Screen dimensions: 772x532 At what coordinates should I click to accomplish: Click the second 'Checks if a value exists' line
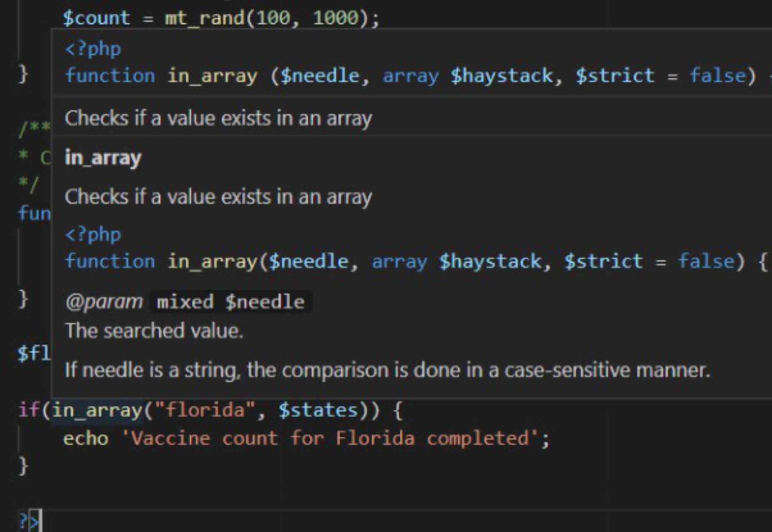218,197
